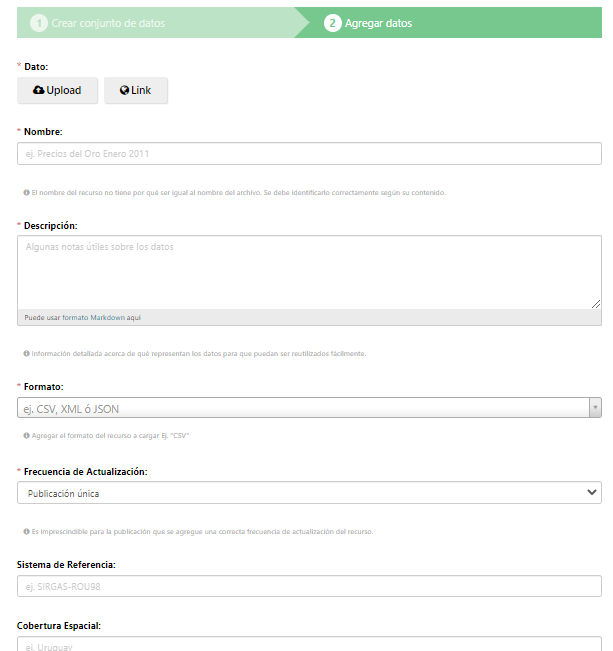Expand the Frecuencia de Actualización select
This screenshot has height=651, width=613.
coord(591,493)
